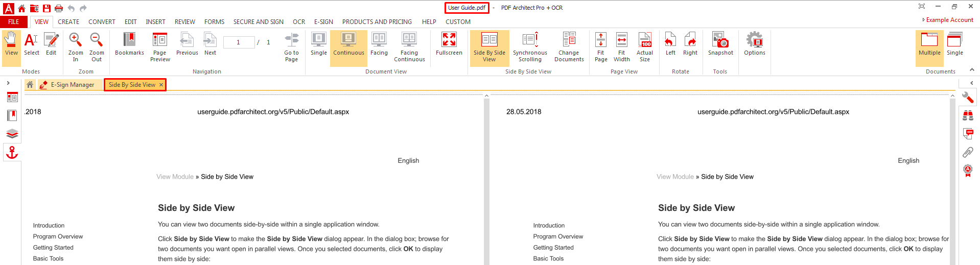Viewport: 980px width, 265px height.
Task: Rotate the page Left
Action: [670, 44]
